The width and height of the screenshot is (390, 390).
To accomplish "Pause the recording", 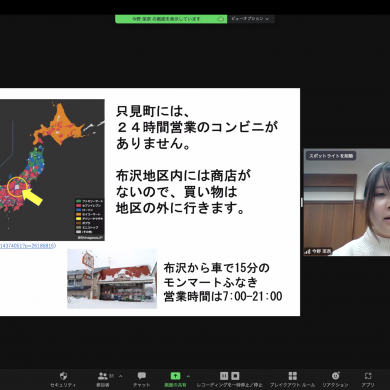I will (x=224, y=376).
